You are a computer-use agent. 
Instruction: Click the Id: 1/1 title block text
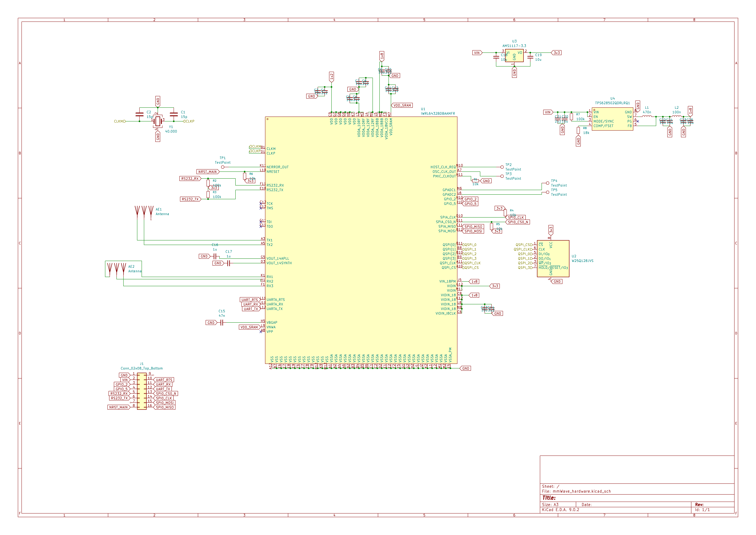coord(702,510)
